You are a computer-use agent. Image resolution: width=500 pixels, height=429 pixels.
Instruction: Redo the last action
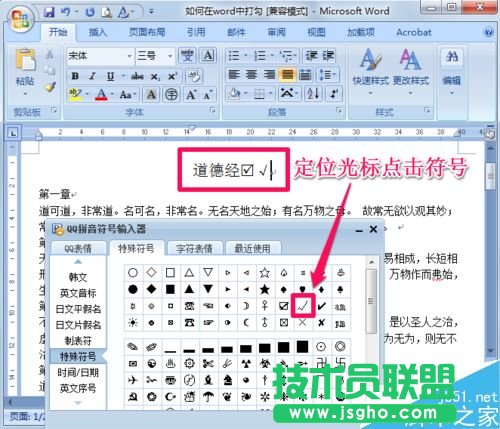89,12
